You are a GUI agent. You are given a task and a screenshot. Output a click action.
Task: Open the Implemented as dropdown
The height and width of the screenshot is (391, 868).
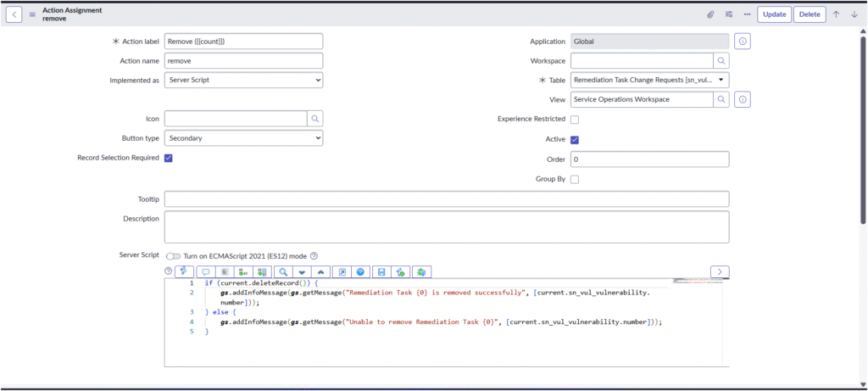tap(243, 80)
